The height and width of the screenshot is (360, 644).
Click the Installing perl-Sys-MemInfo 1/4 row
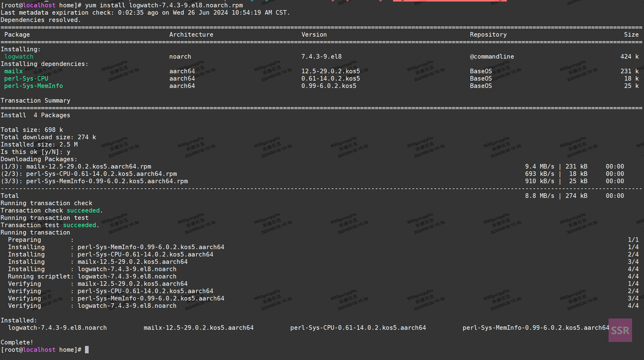(323, 247)
